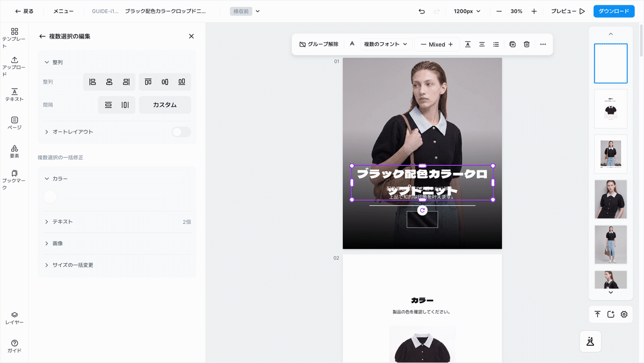Click the redo arrow
This screenshot has height=363, width=644.
pyautogui.click(x=436, y=11)
